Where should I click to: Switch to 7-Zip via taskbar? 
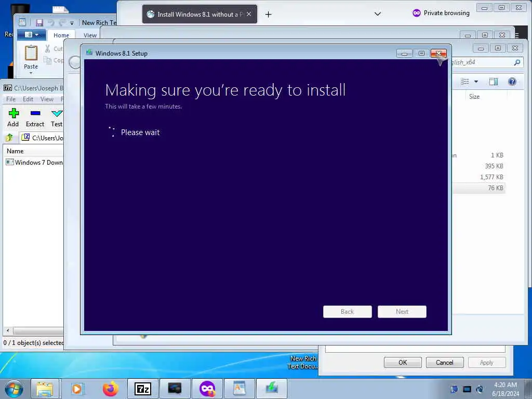pyautogui.click(x=143, y=389)
